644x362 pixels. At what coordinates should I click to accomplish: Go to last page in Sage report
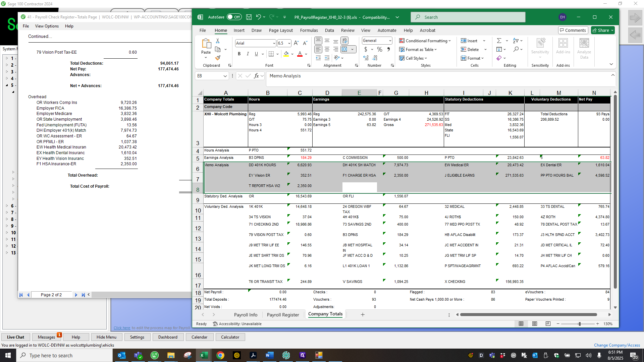pyautogui.click(x=83, y=295)
